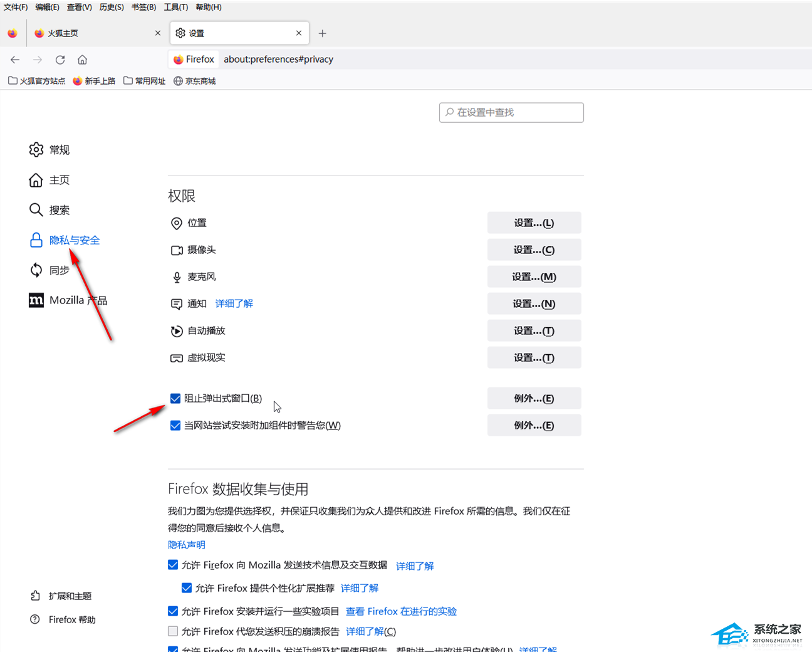Screen dimensions: 812x652
Task: Enable 允许 Firefox 代您发送积压的崩溃报告 checkbox
Action: tap(173, 631)
